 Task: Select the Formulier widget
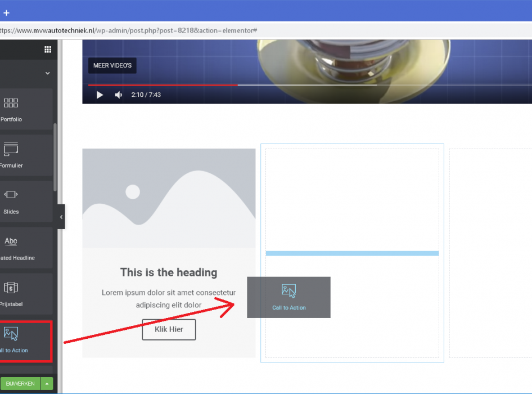click(26, 155)
